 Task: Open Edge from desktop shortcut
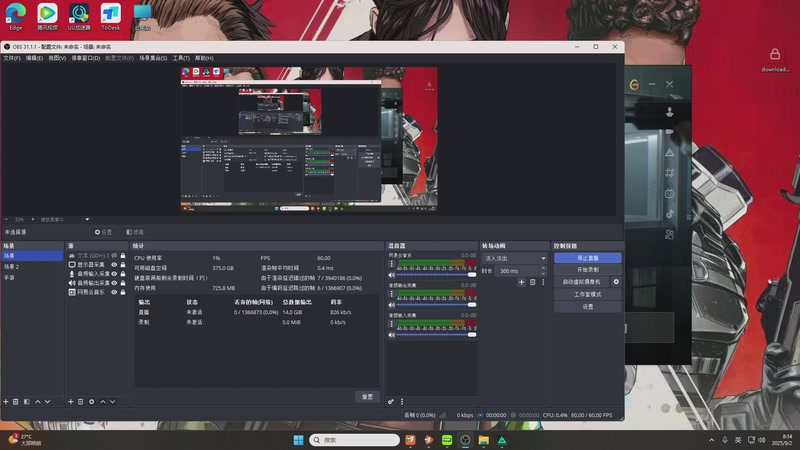coord(15,17)
